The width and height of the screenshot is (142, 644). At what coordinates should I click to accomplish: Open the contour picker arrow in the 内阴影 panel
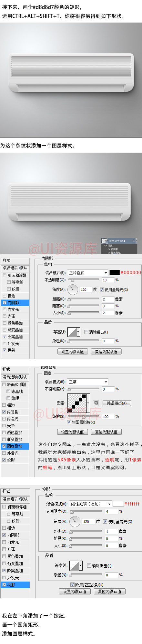[x=78, y=332]
